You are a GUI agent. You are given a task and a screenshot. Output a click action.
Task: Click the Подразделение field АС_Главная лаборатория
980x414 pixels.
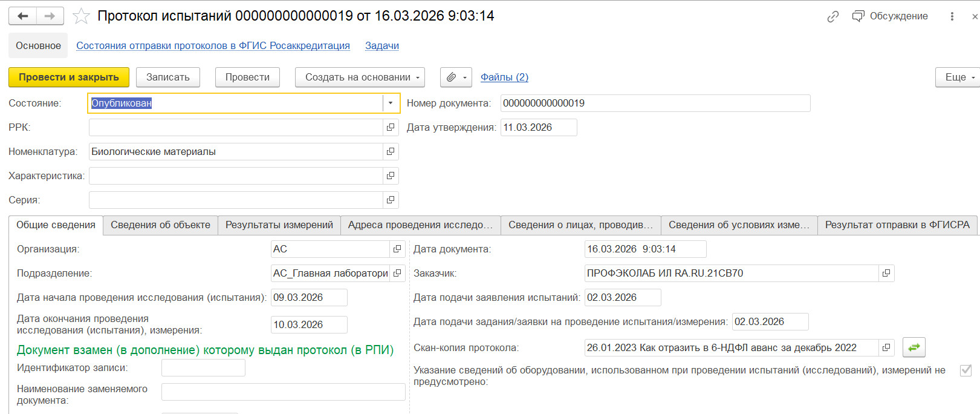(330, 274)
